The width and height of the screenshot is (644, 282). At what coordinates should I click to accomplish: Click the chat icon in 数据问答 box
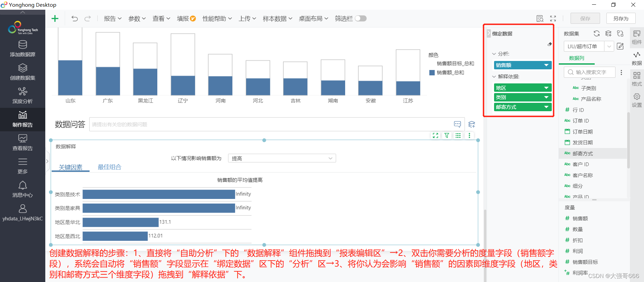[x=457, y=124]
